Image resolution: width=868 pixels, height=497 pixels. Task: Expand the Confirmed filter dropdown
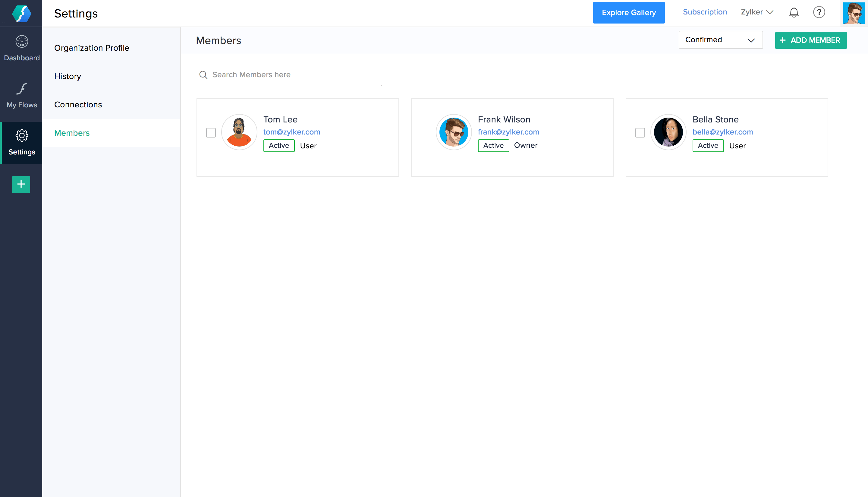pos(720,40)
